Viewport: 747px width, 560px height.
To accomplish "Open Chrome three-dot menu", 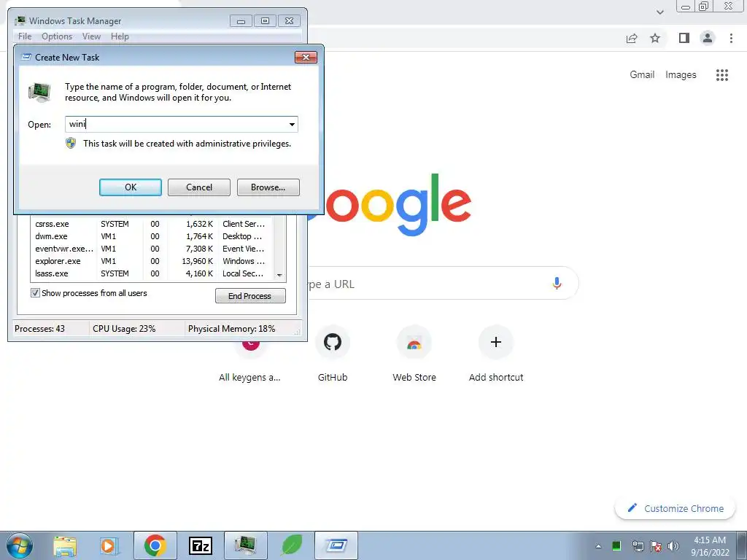I will tap(731, 38).
